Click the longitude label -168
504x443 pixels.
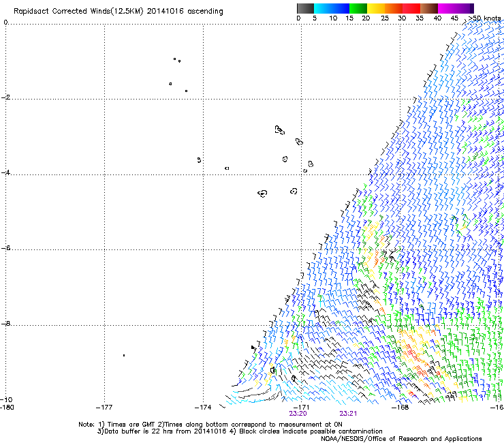tap(400, 408)
